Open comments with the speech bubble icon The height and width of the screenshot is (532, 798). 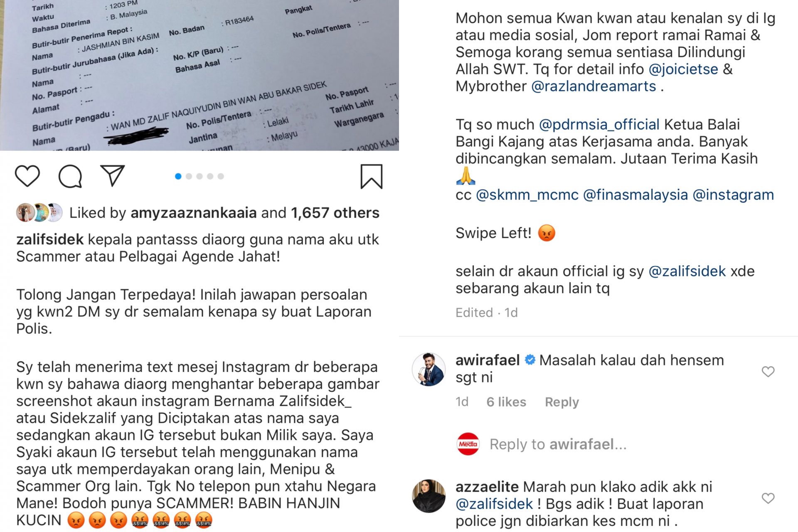coord(70,176)
